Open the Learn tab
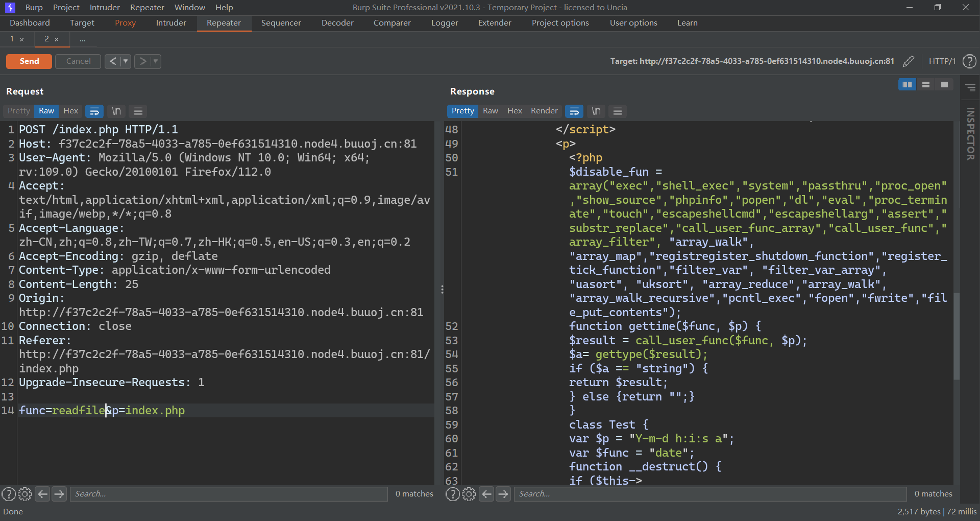 (688, 23)
